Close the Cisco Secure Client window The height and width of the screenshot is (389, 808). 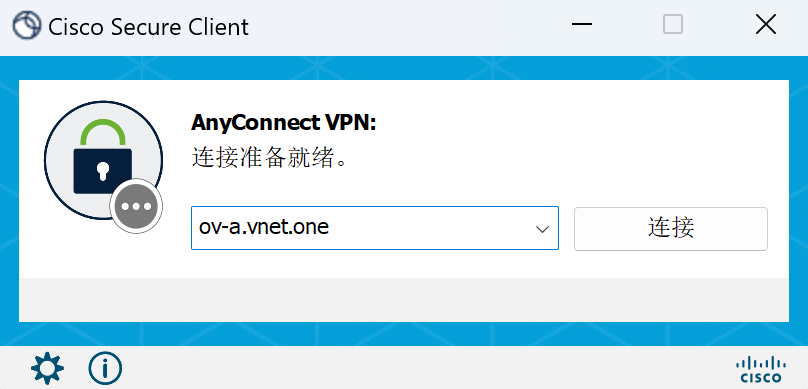point(766,25)
